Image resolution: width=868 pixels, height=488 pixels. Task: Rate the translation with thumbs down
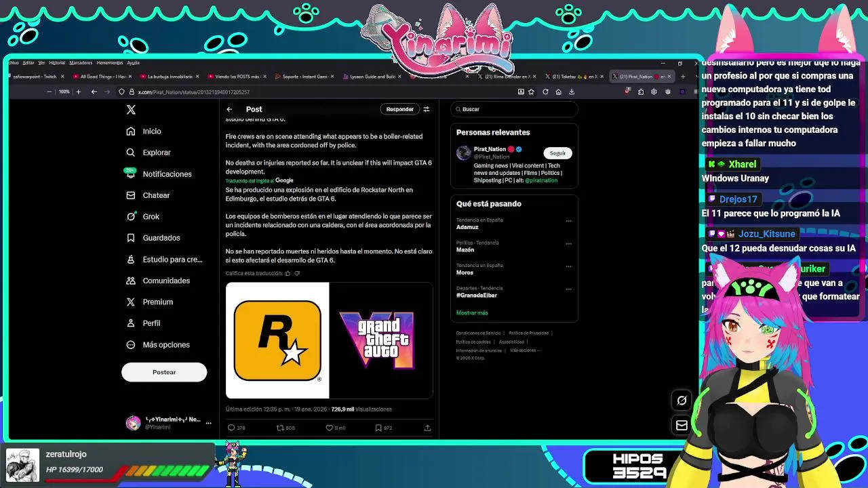tap(297, 273)
